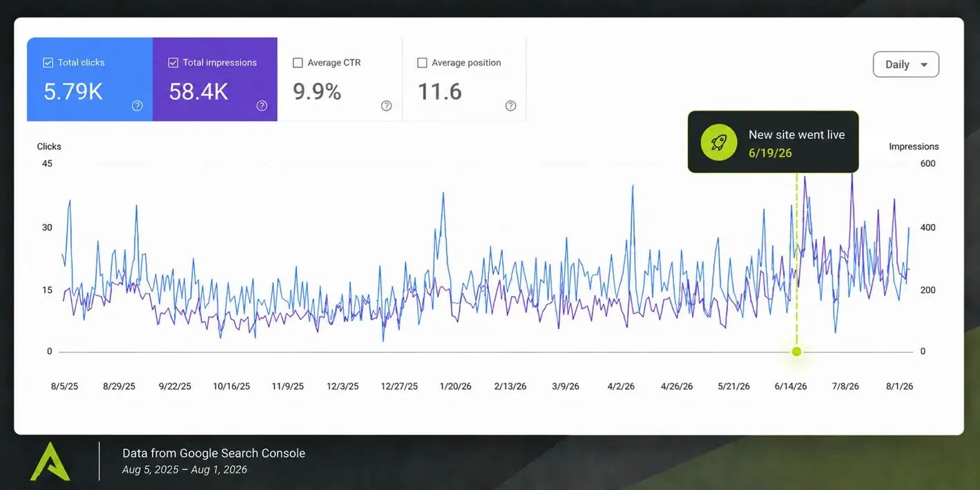
Task: Click the 12/27/25 date axis label
Action: (399, 386)
